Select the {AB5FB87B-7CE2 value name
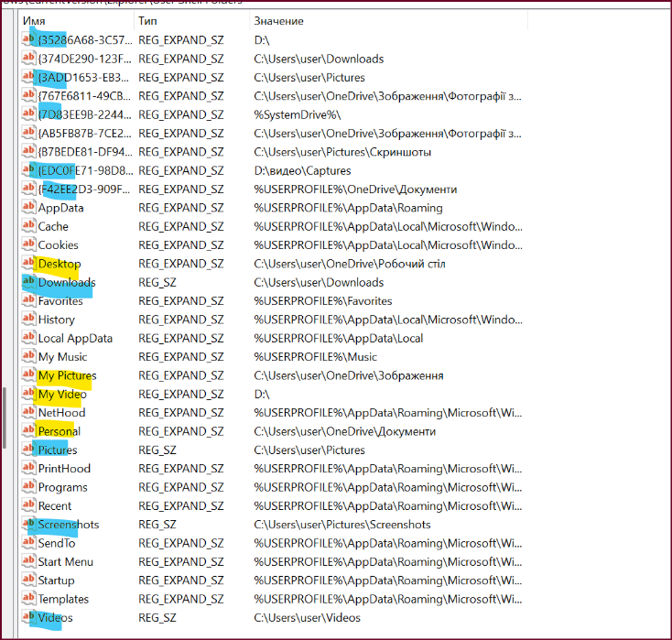 [x=85, y=134]
